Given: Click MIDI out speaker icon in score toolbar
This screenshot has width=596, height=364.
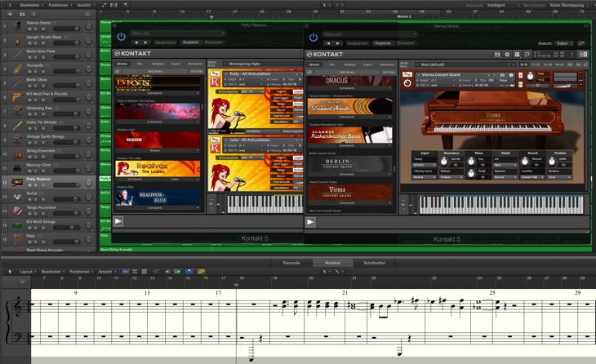Looking at the screenshot, I should 167,272.
